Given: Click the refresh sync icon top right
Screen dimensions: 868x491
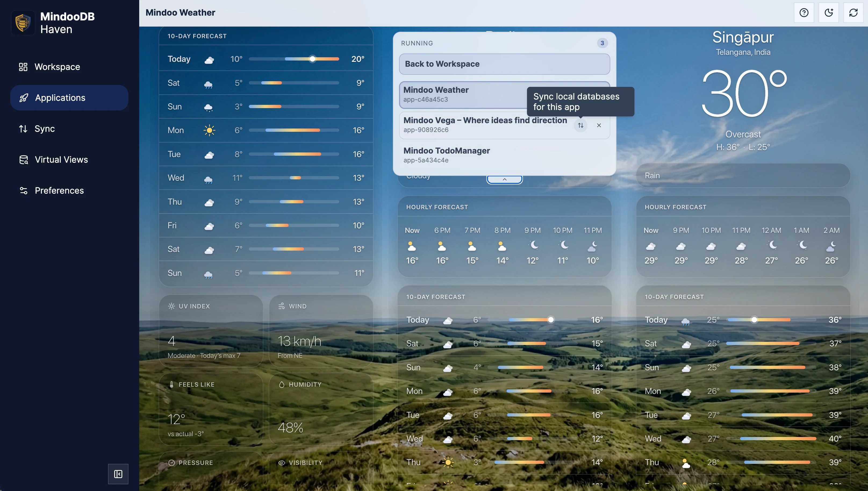Looking at the screenshot, I should (853, 12).
